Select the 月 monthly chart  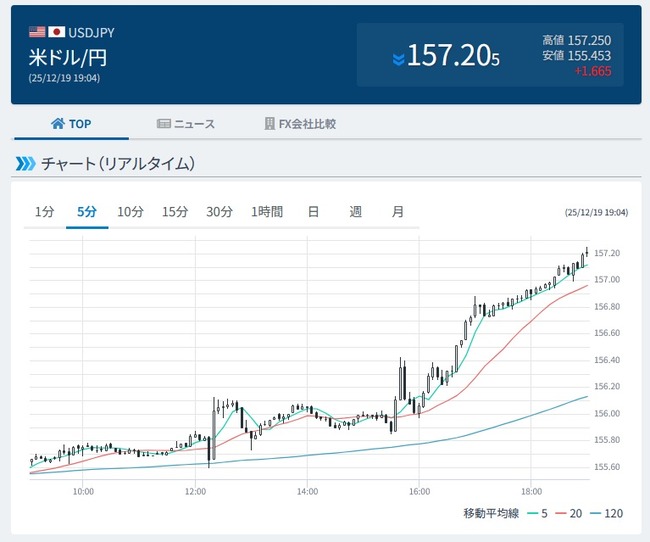click(398, 212)
